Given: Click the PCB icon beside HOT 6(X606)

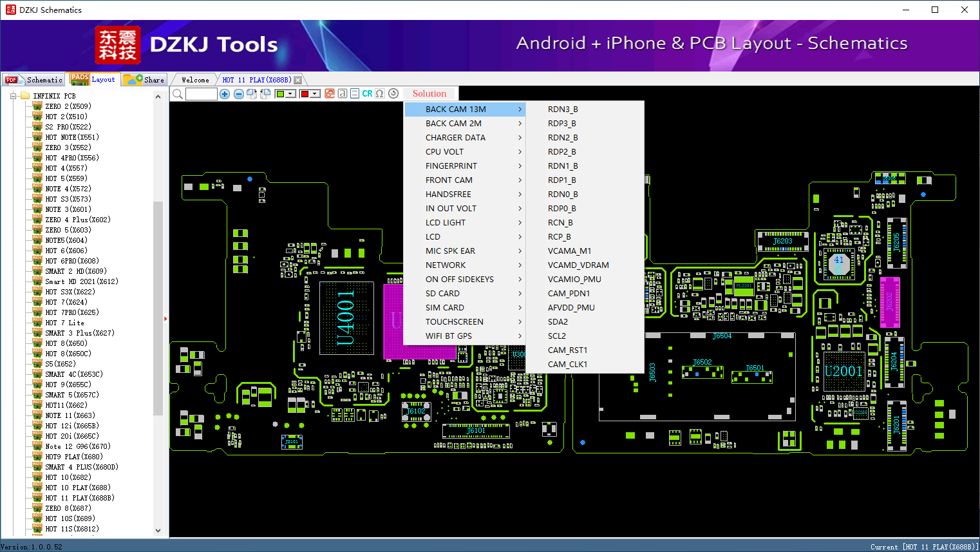Looking at the screenshot, I should (37, 251).
